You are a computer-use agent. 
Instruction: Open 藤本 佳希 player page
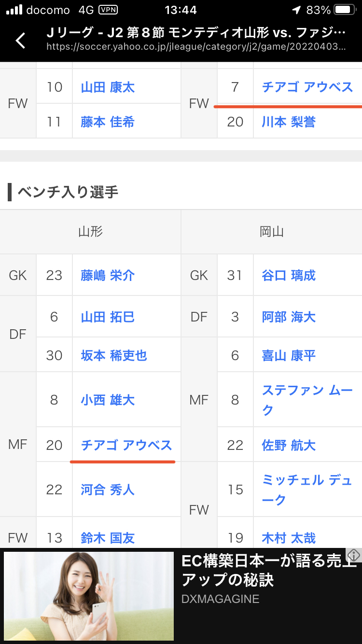tap(108, 122)
